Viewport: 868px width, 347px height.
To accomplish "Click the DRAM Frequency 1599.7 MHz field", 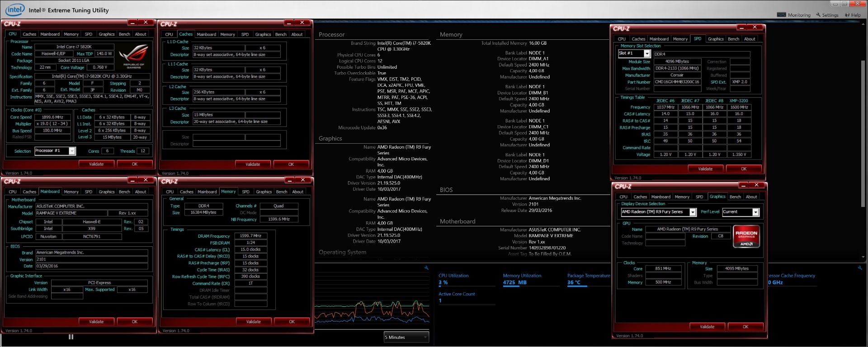I will coord(250,236).
